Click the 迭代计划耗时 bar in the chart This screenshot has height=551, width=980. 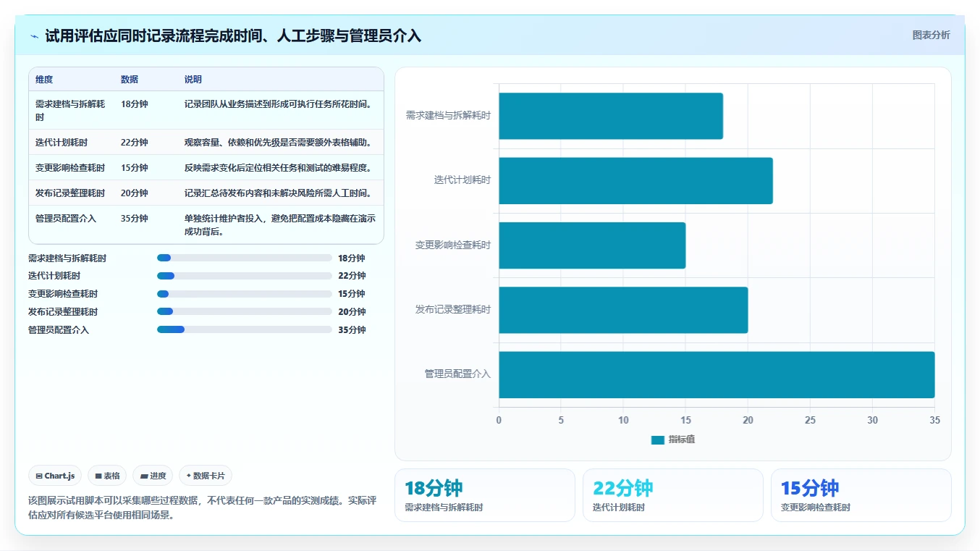pyautogui.click(x=635, y=180)
